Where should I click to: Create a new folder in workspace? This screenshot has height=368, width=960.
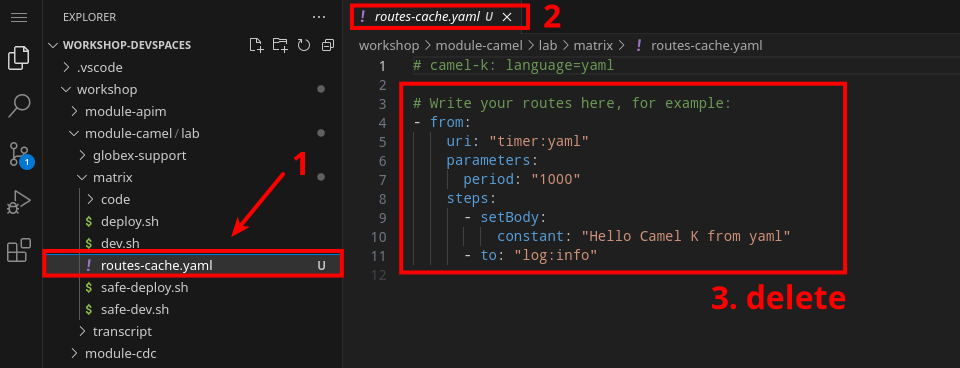pyautogui.click(x=280, y=45)
